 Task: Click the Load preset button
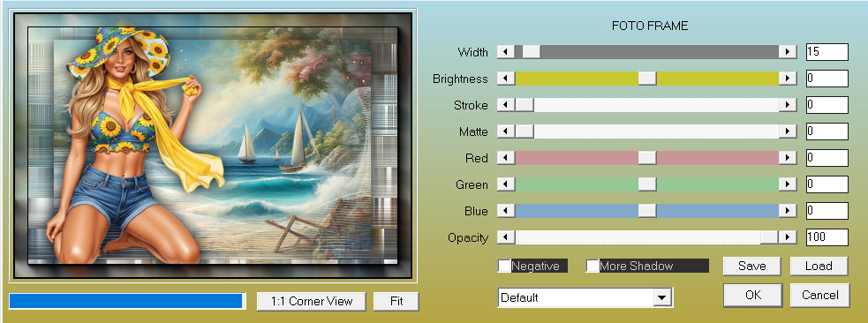[819, 266]
